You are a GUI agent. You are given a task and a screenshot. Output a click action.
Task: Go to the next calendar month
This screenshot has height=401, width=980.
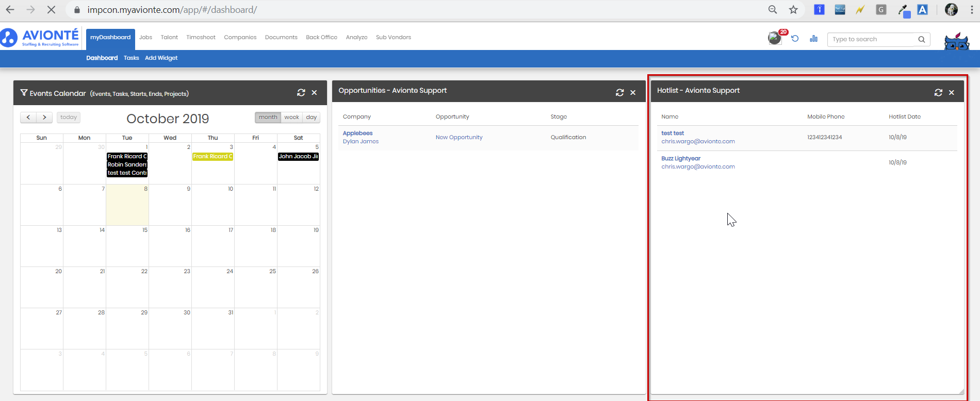[44, 118]
